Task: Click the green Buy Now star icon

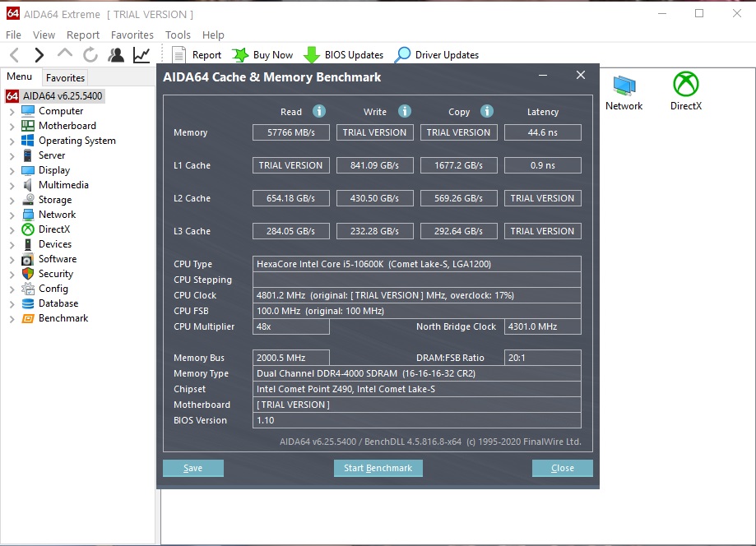Action: click(240, 55)
